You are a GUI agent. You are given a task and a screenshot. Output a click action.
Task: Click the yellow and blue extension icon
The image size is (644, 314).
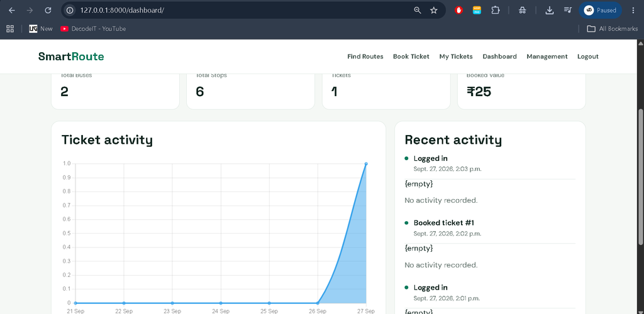coord(477,10)
